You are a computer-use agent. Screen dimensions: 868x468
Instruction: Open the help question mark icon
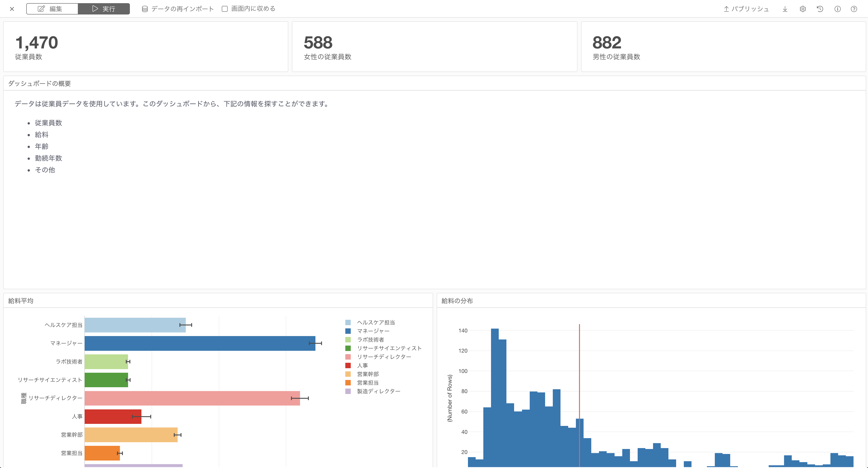click(x=854, y=9)
